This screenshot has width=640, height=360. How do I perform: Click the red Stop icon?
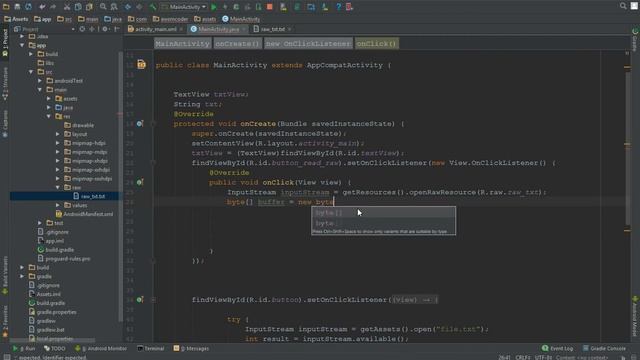click(269, 7)
